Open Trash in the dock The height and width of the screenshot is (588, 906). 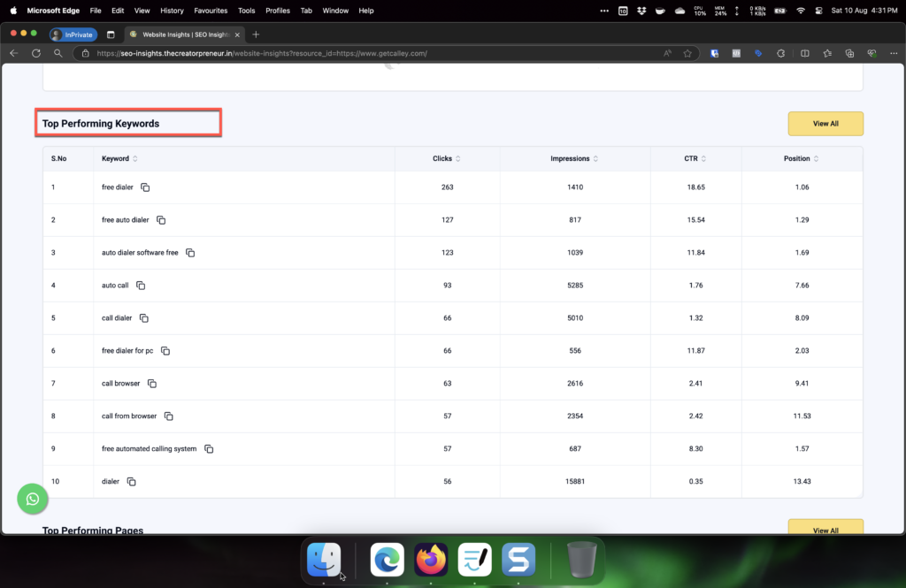581,559
